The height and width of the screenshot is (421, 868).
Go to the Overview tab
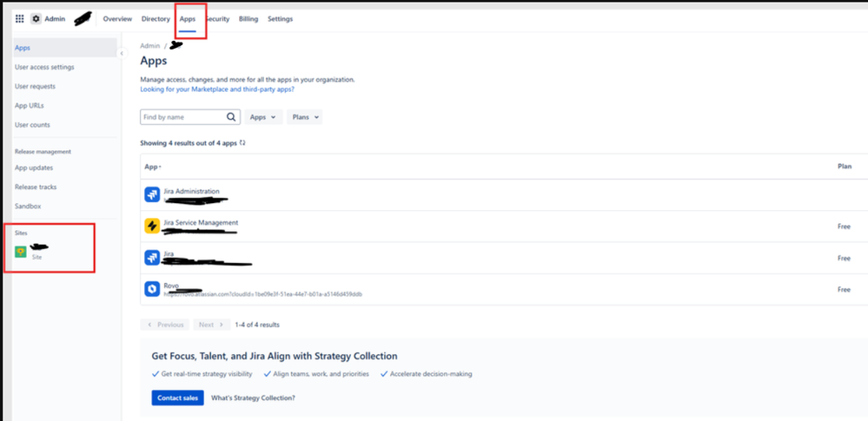(x=117, y=19)
